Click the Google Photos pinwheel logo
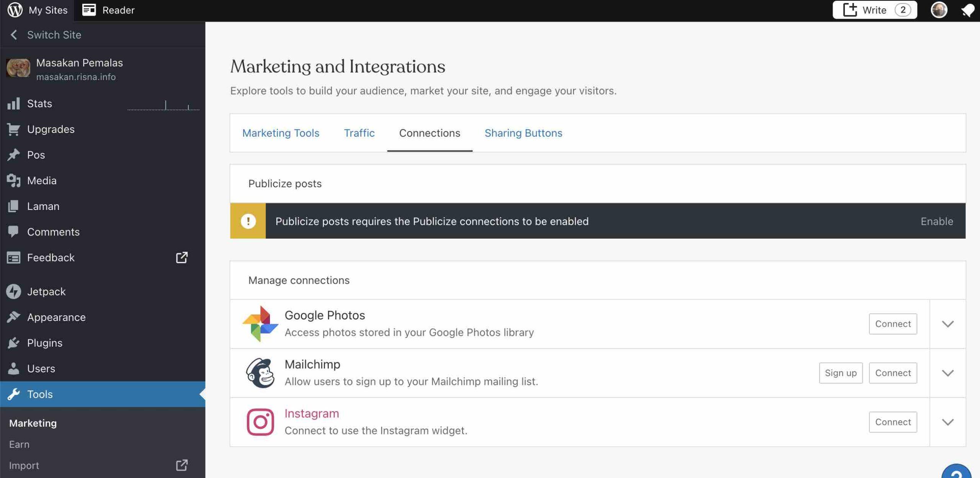Image resolution: width=980 pixels, height=478 pixels. pos(260,324)
